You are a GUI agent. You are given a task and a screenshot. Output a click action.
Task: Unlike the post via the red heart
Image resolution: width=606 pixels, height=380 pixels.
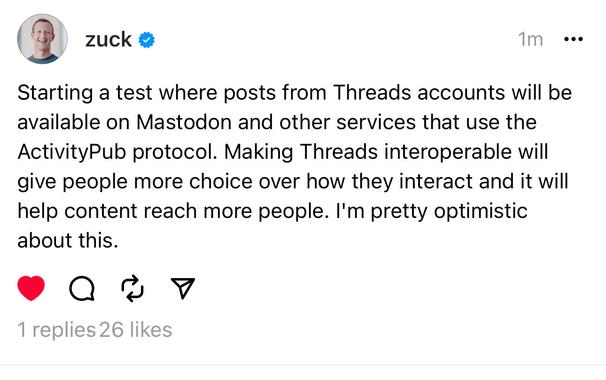(x=31, y=288)
